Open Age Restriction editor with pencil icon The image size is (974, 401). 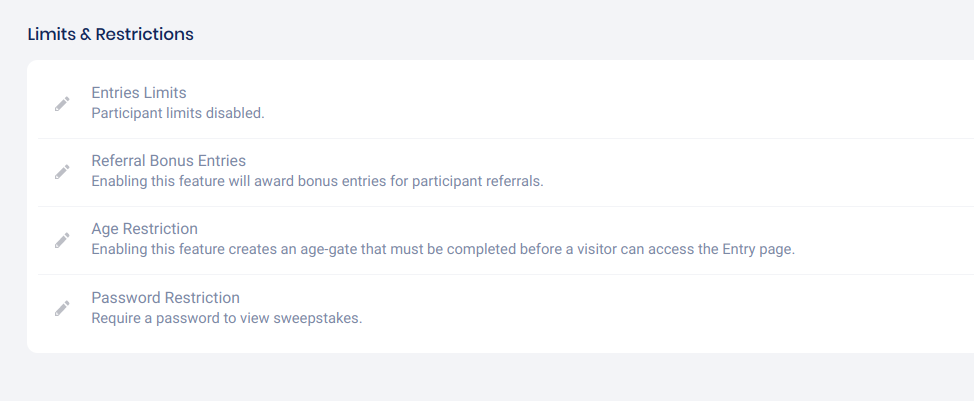[x=62, y=239]
